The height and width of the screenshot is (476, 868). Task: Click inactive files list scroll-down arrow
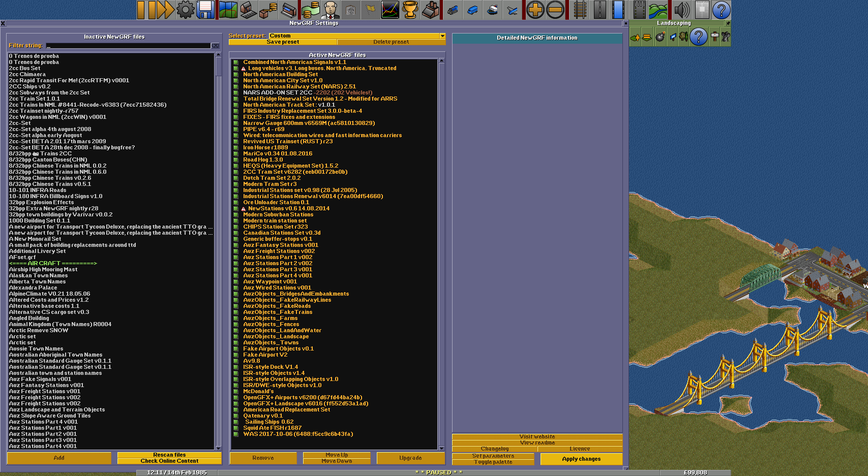tap(219, 448)
